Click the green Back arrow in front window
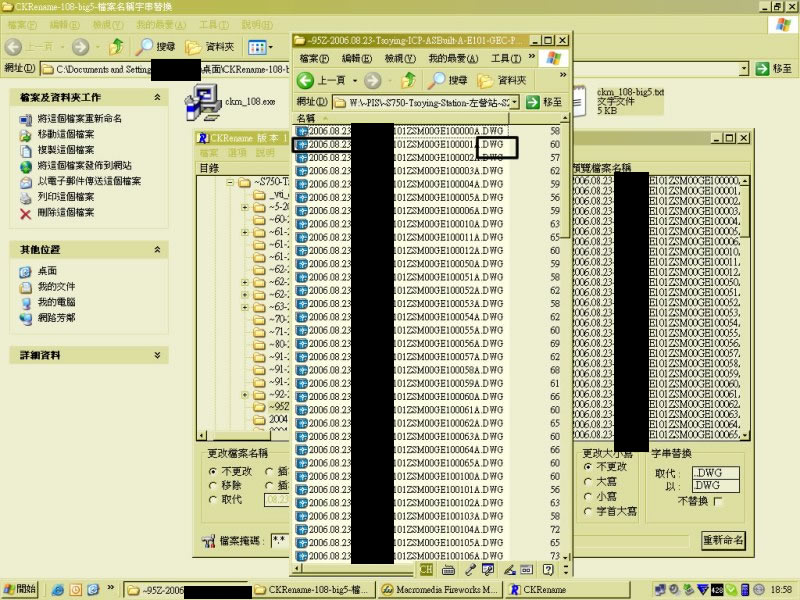 (x=306, y=80)
